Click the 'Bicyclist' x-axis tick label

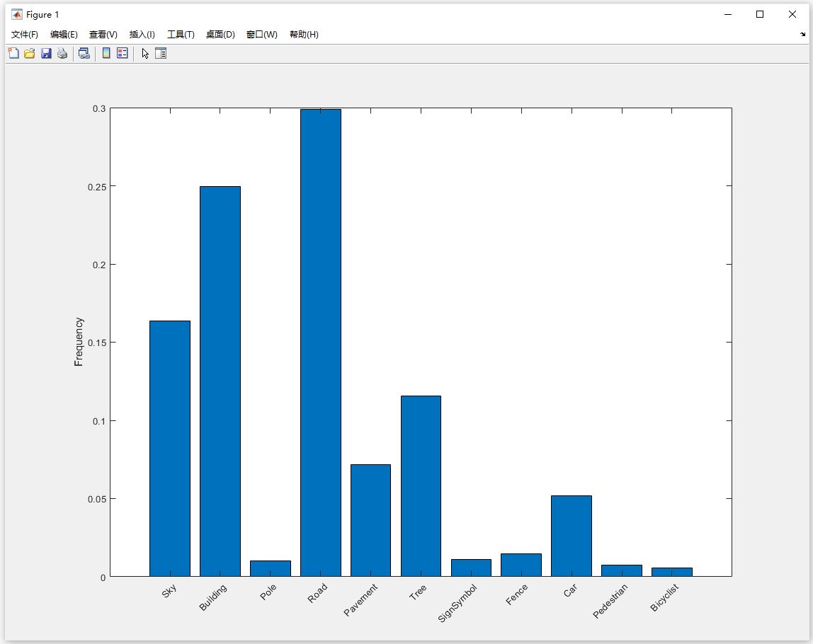tap(665, 597)
